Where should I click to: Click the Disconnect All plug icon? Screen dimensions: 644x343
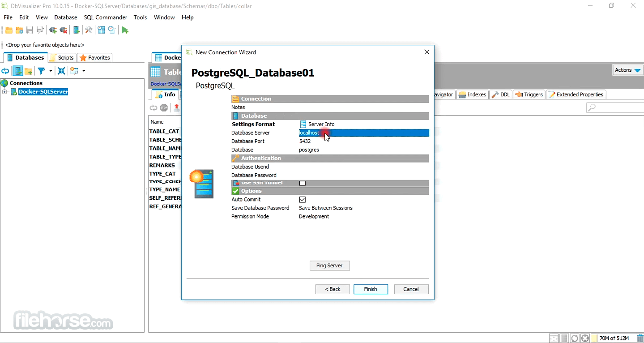point(64,30)
